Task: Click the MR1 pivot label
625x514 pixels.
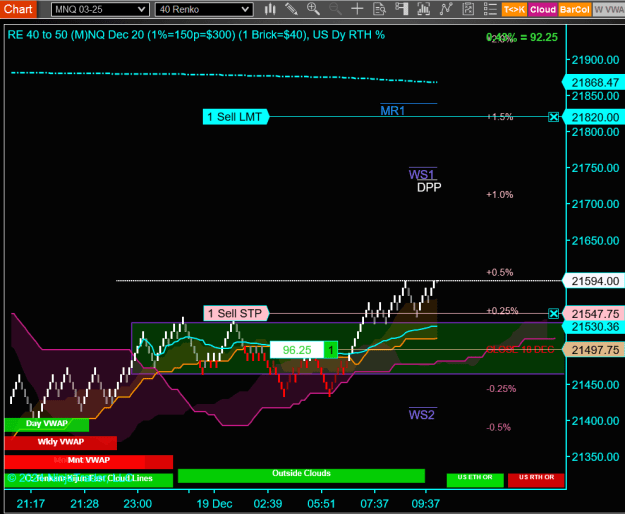Action: click(x=393, y=110)
